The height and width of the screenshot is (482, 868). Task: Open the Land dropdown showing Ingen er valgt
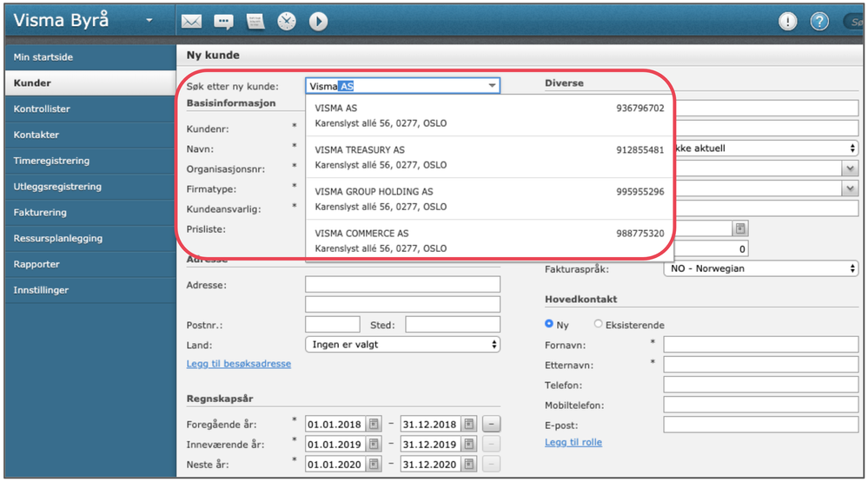402,344
